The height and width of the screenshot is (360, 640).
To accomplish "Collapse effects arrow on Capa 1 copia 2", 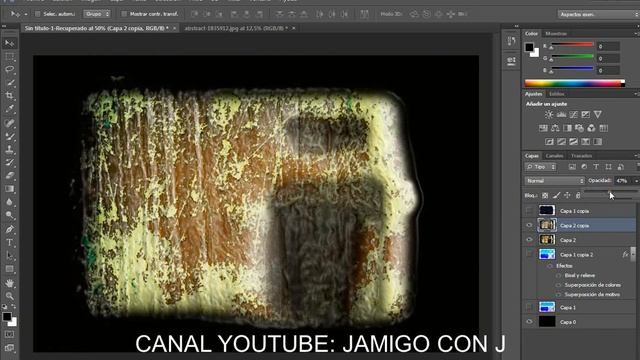I will coord(633,255).
